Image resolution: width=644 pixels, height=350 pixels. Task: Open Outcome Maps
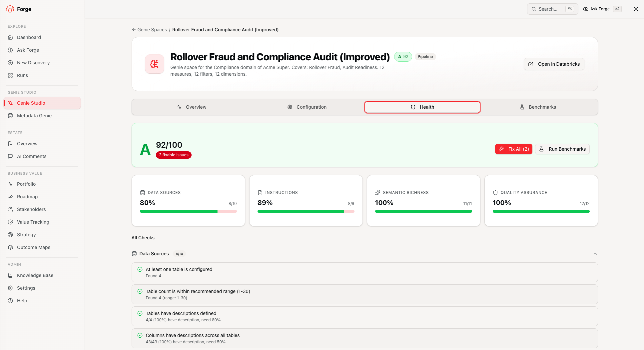click(x=42, y=247)
